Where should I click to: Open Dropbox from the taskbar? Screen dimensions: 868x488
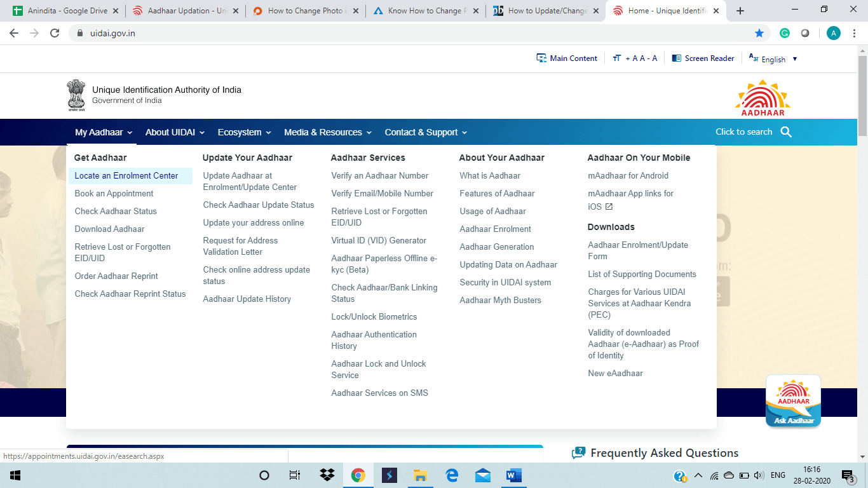tap(327, 475)
